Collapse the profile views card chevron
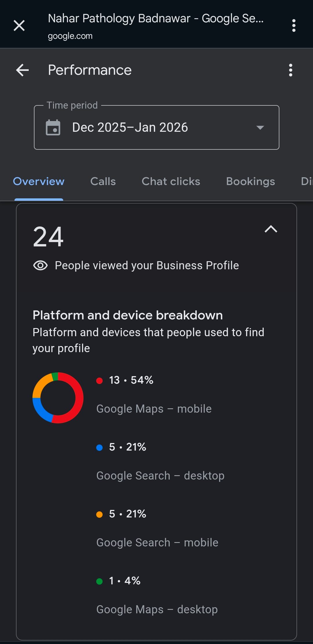This screenshot has height=644, width=313. point(271,229)
